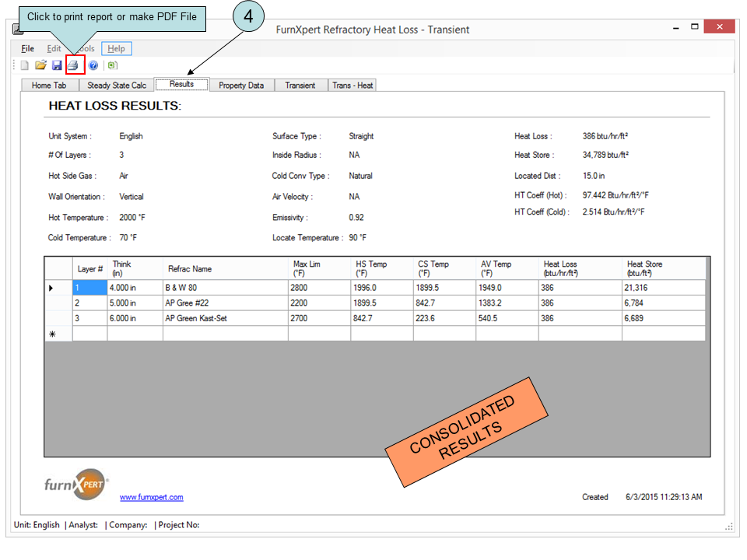Click the HS Temp value 1996.0
Screen dimensions: 747x560
pyautogui.click(x=382, y=288)
